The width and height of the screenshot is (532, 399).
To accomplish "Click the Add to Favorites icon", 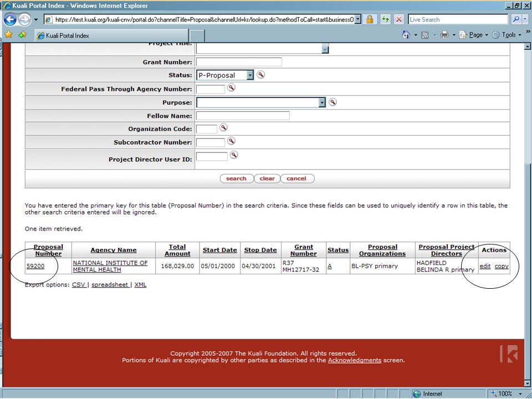I will [x=22, y=34].
